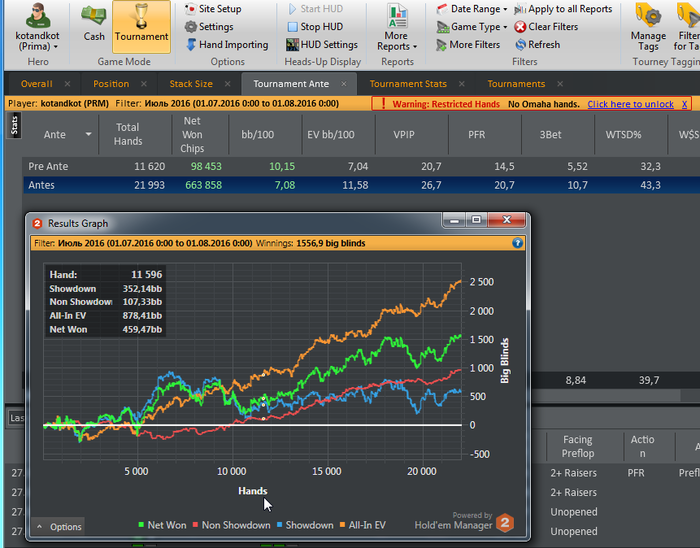Select the Pre Ante row

point(362,166)
